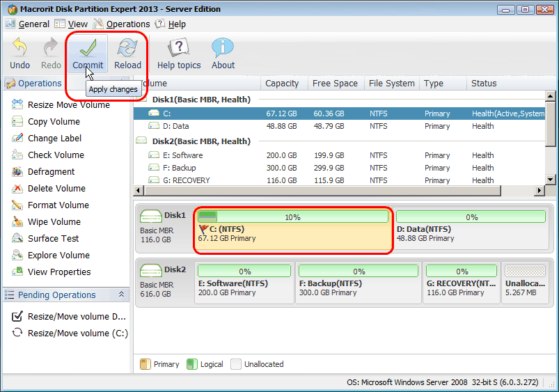Click the Disk1(Basic MBR, Health) group header
559x392 pixels.
tap(201, 100)
